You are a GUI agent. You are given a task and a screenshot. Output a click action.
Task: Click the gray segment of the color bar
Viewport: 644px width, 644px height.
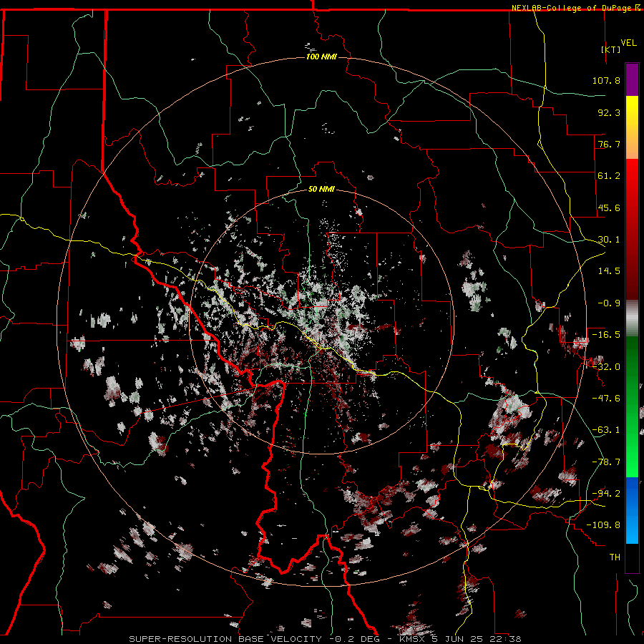(632, 318)
